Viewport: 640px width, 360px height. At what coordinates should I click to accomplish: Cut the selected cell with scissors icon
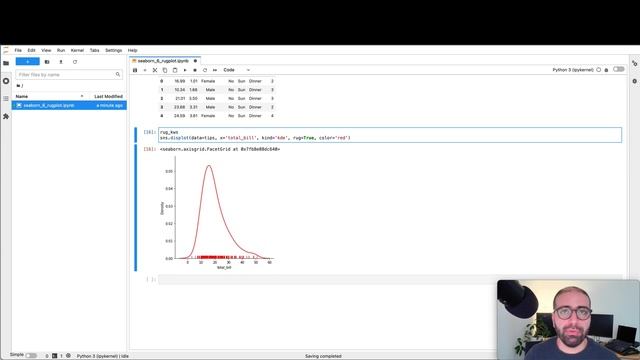click(x=155, y=70)
